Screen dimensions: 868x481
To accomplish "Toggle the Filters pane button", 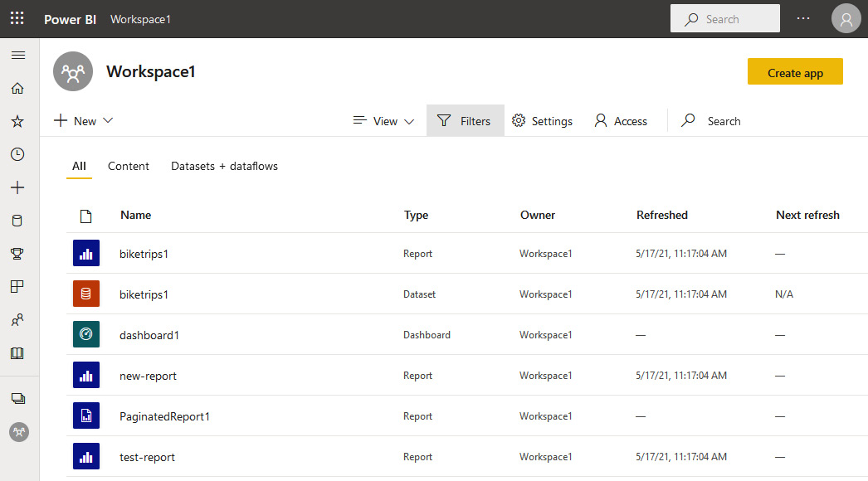I will [x=465, y=121].
